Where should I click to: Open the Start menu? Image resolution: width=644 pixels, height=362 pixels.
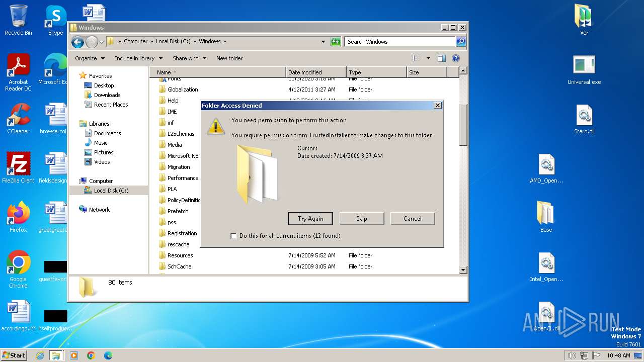coord(14,355)
